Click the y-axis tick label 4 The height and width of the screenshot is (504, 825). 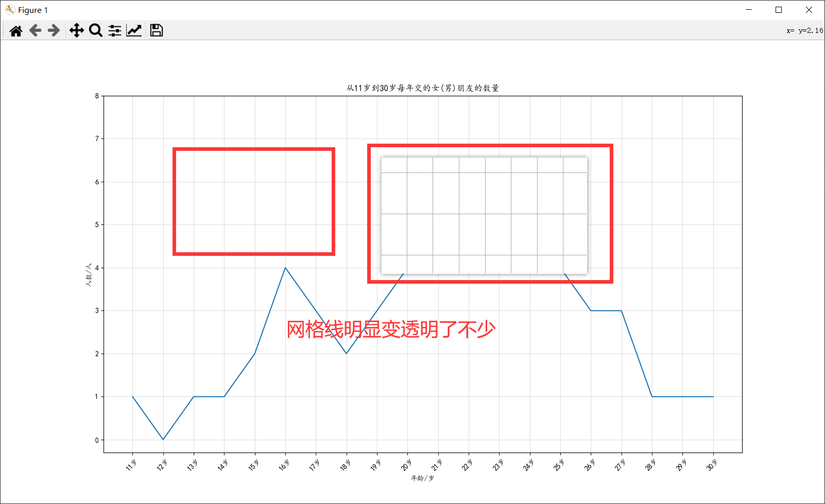(x=97, y=268)
